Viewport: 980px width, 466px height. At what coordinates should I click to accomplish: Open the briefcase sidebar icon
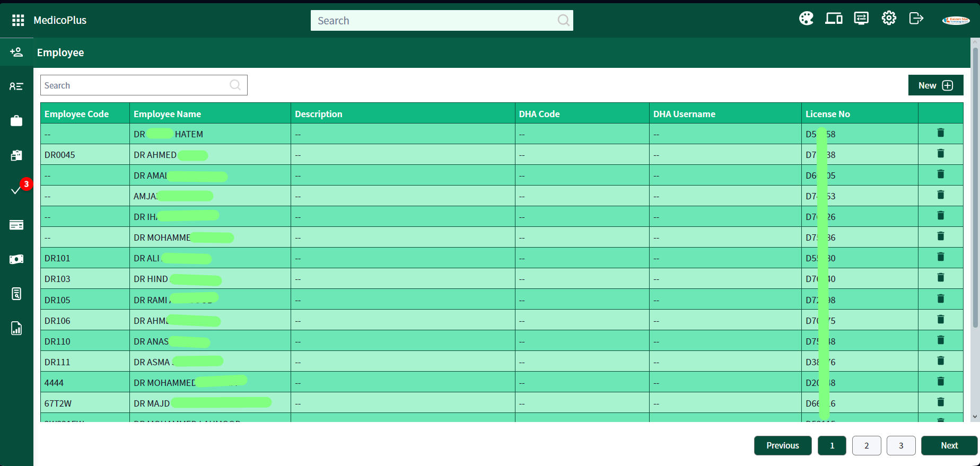(x=16, y=121)
